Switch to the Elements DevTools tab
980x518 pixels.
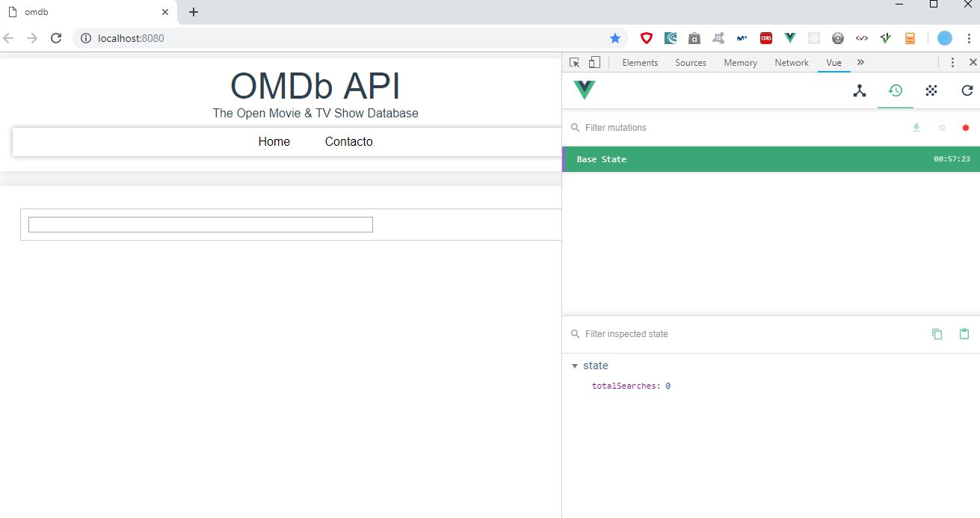tap(640, 63)
